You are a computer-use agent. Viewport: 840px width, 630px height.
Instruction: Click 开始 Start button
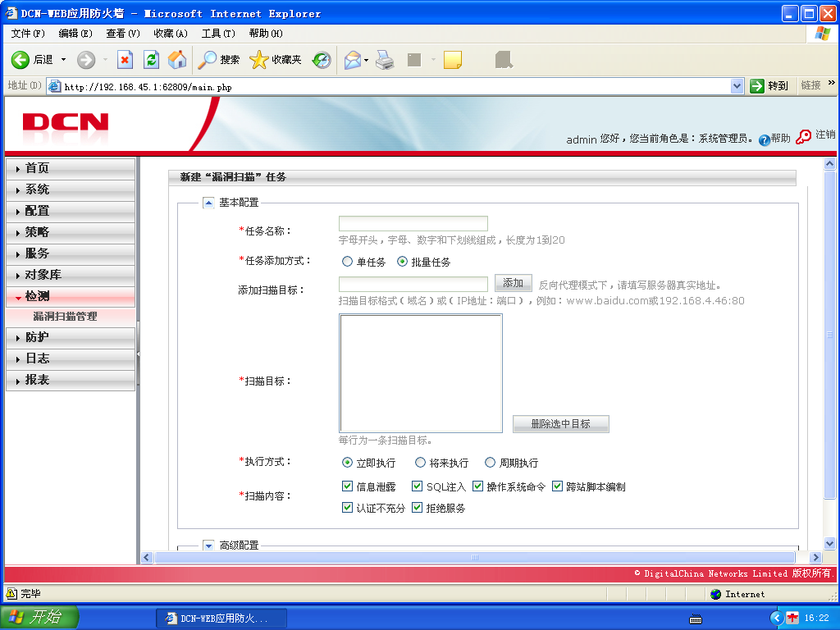pos(39,617)
